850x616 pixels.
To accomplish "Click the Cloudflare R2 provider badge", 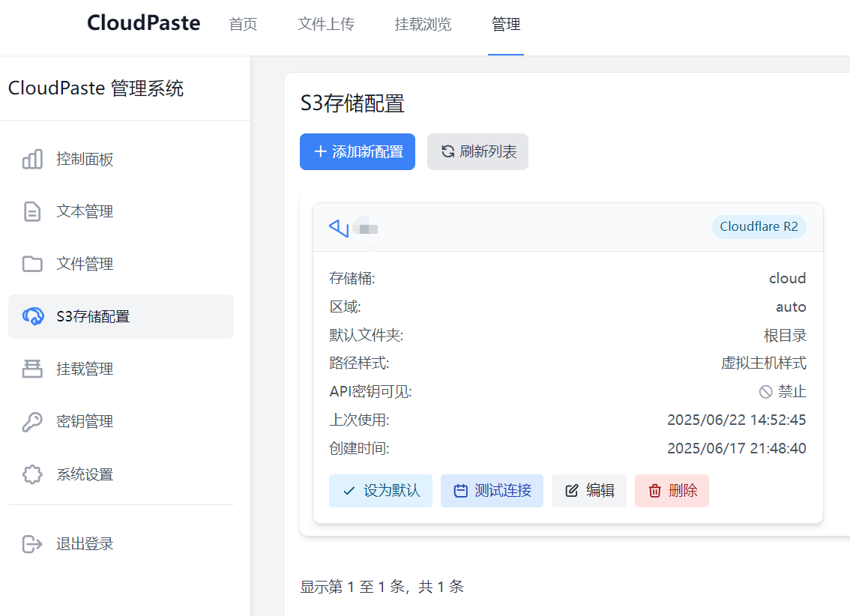I will (759, 227).
